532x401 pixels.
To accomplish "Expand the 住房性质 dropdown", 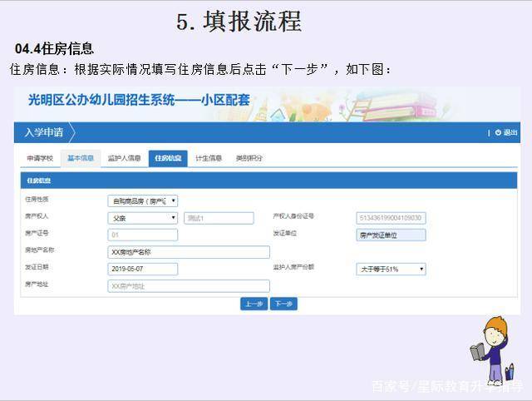I will (143, 201).
